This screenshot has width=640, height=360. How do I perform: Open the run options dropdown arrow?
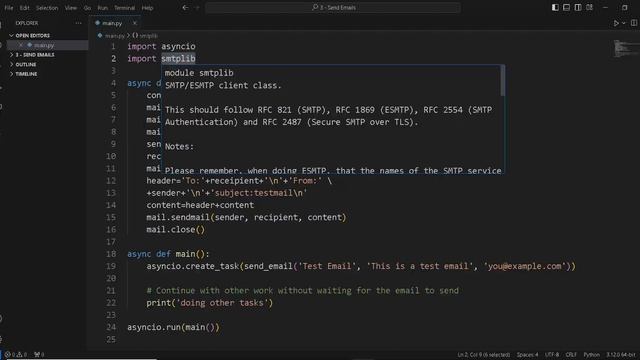pos(624,23)
